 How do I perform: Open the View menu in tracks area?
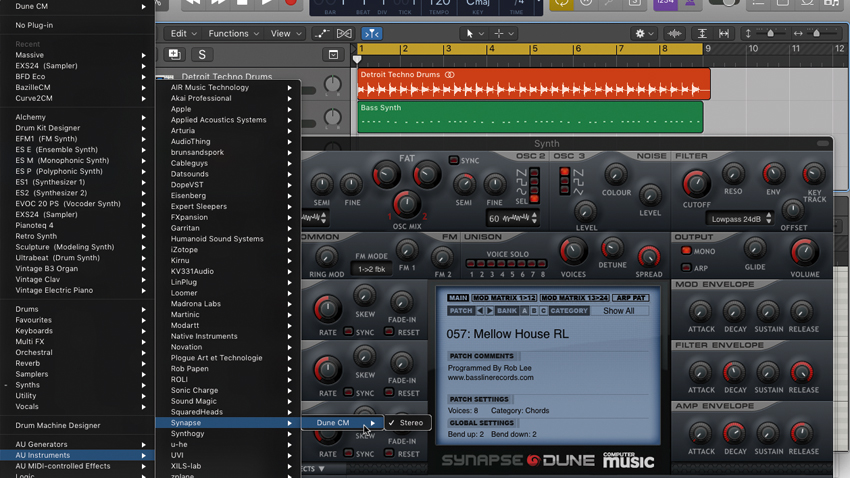286,34
